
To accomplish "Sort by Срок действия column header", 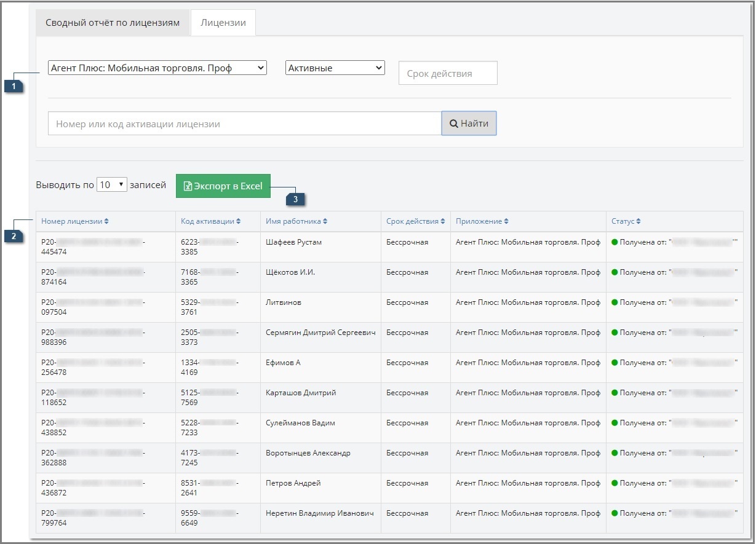I will [416, 221].
